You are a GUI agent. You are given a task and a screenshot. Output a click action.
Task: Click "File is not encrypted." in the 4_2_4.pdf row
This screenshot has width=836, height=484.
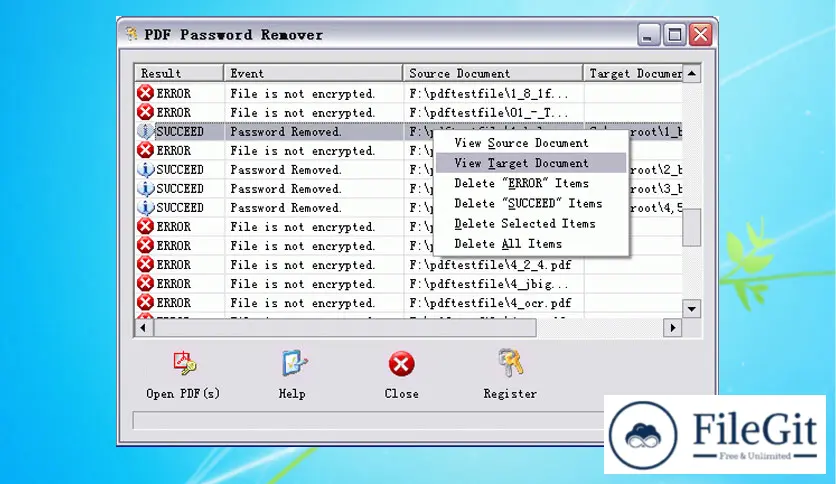(x=303, y=265)
